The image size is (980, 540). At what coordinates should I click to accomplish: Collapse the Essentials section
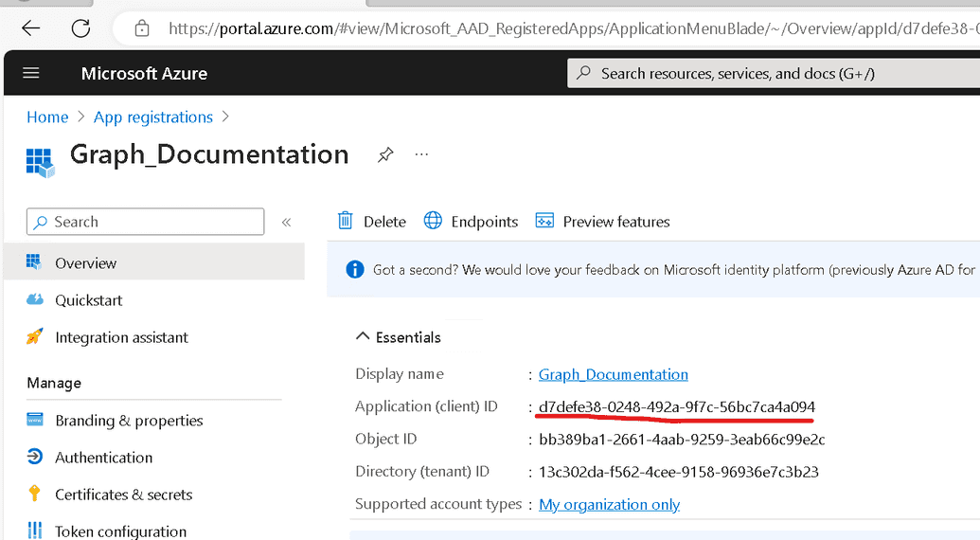point(363,337)
